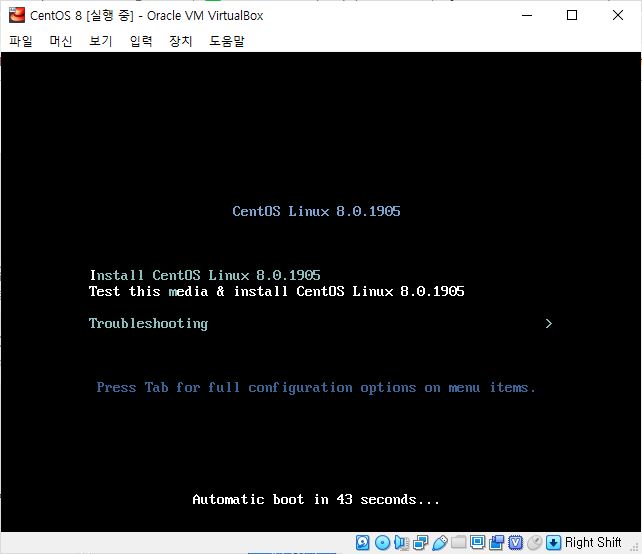Click the VirtualBox icon in the title bar
642x554 pixels.
(x=16, y=15)
